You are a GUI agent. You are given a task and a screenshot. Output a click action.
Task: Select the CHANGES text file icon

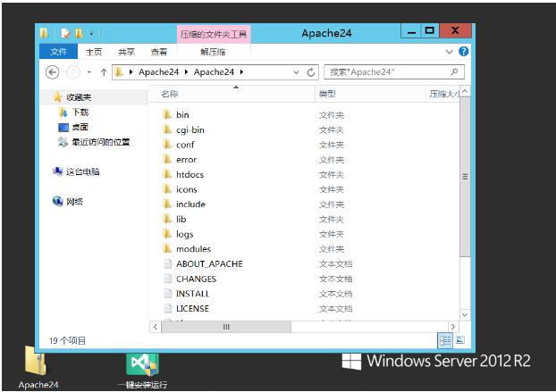[x=168, y=279]
